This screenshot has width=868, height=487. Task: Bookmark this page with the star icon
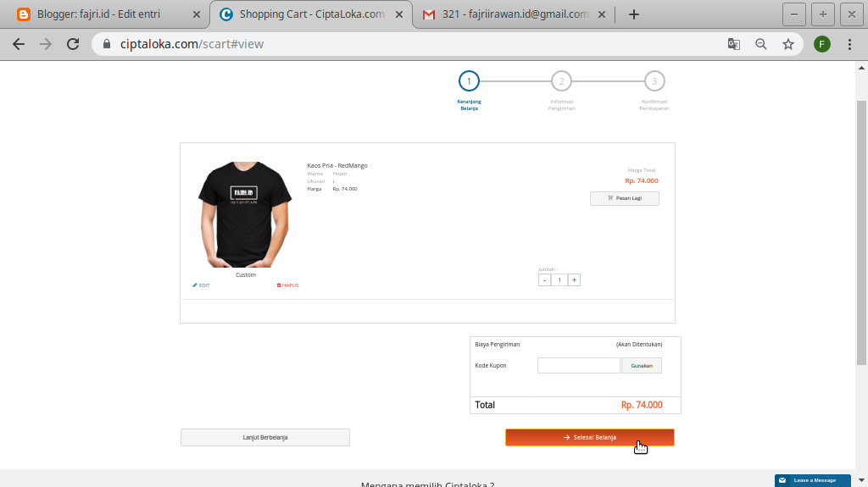click(788, 44)
